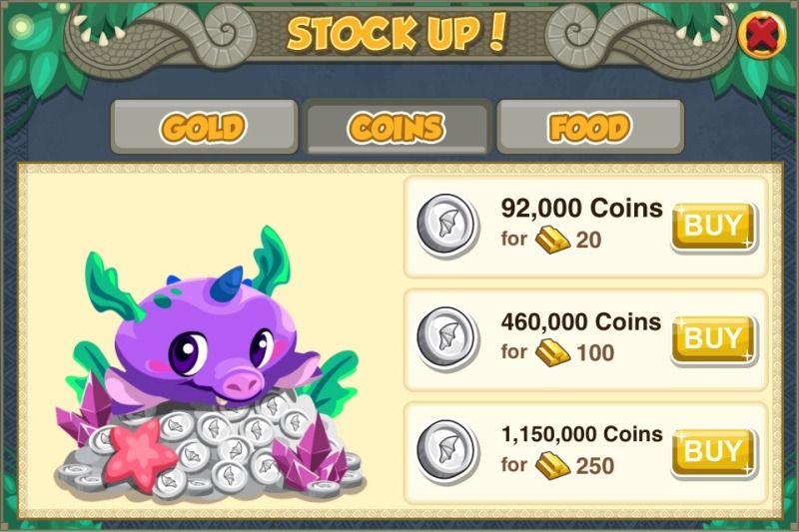Buy 92,000 Coins for 20 gold
This screenshot has height=532, width=799.
(x=713, y=226)
